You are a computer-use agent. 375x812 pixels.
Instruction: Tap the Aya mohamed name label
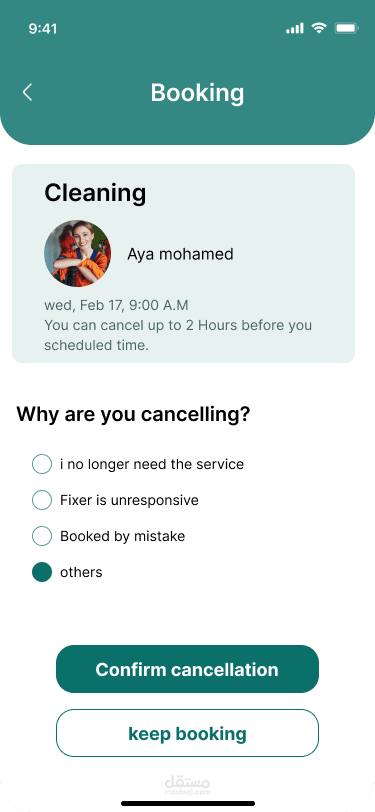180,254
